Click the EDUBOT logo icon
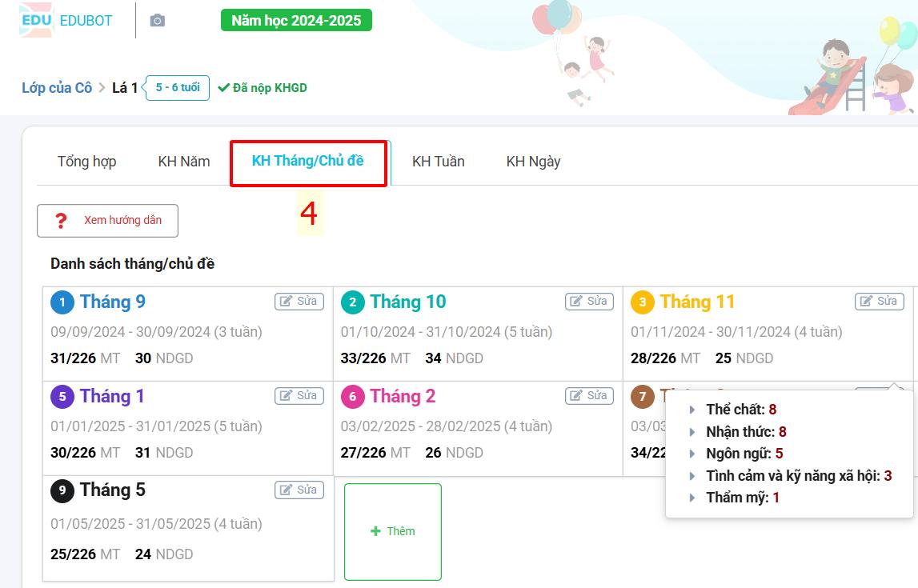This screenshot has height=588, width=918. 36,20
